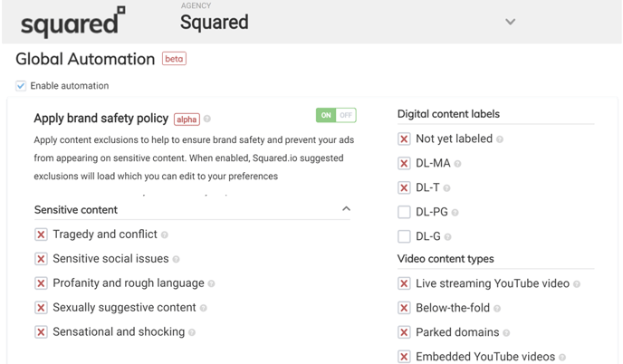Check the DL-G content label box
Viewport: 623px width, 364px height.
(404, 236)
